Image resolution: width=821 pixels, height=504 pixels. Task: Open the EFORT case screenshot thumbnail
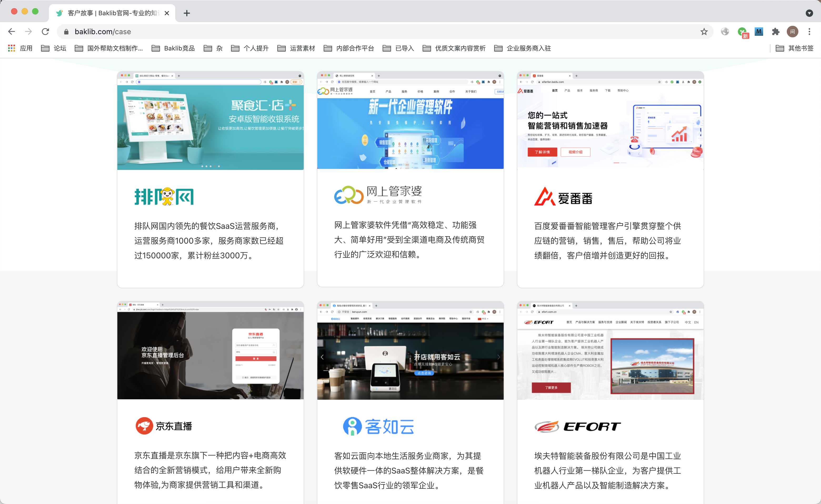click(x=610, y=351)
